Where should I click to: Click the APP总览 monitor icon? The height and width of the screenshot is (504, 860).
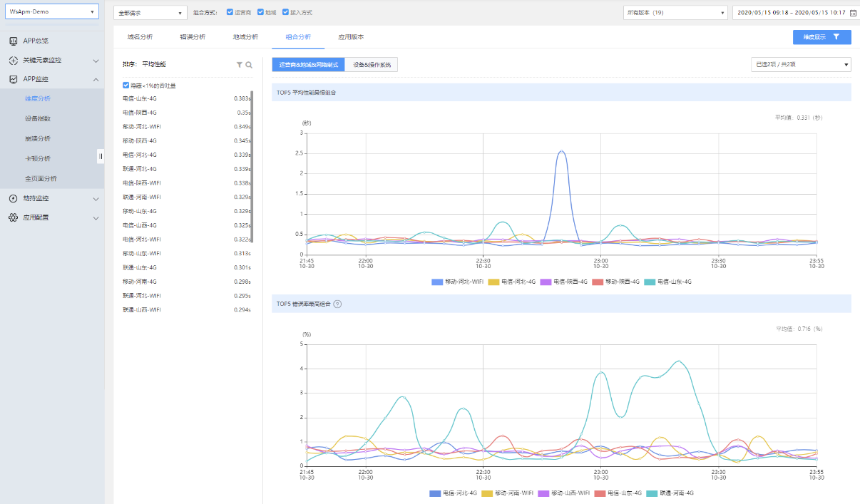coord(13,41)
